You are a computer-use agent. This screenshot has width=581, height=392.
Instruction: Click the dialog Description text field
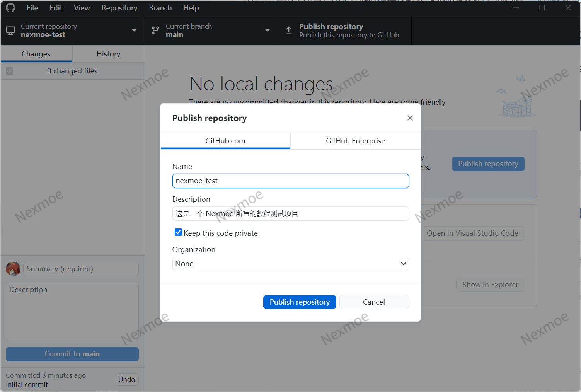(290, 214)
